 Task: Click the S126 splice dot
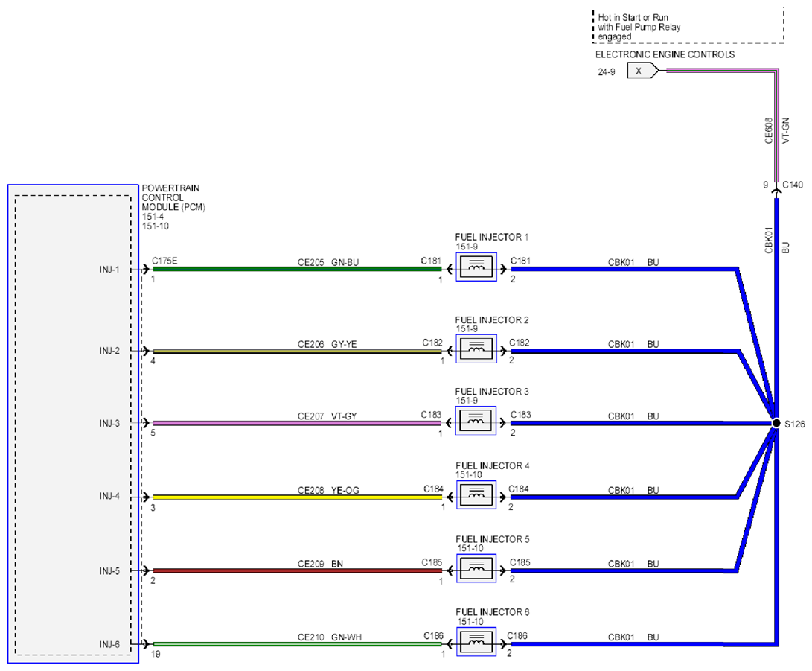[x=776, y=423]
